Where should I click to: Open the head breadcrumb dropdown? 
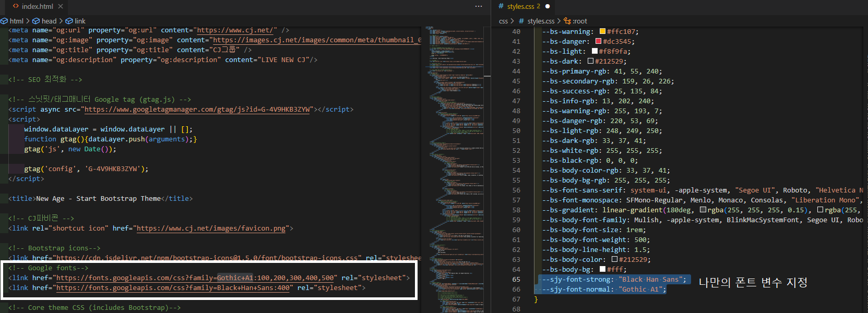[49, 21]
